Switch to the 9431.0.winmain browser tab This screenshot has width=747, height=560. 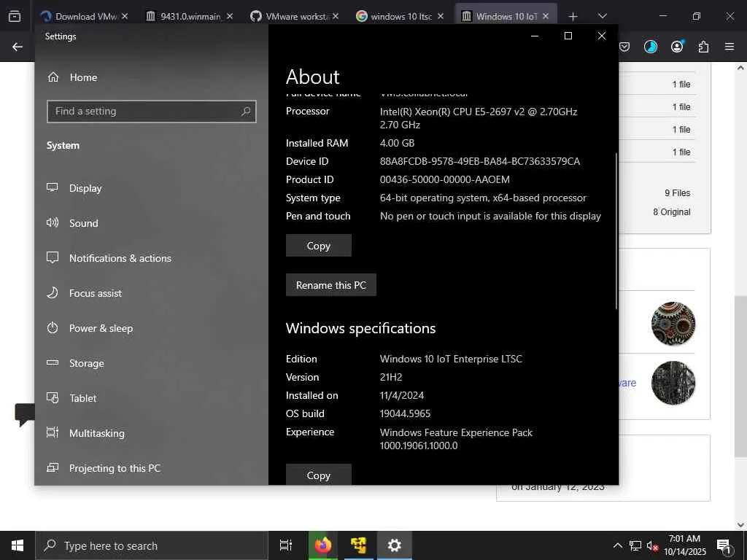coord(189,16)
